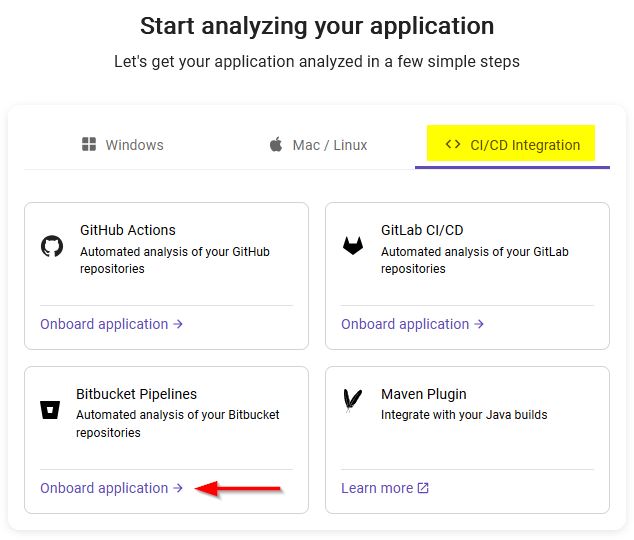Click the Maven feather logo icon

pyautogui.click(x=352, y=400)
